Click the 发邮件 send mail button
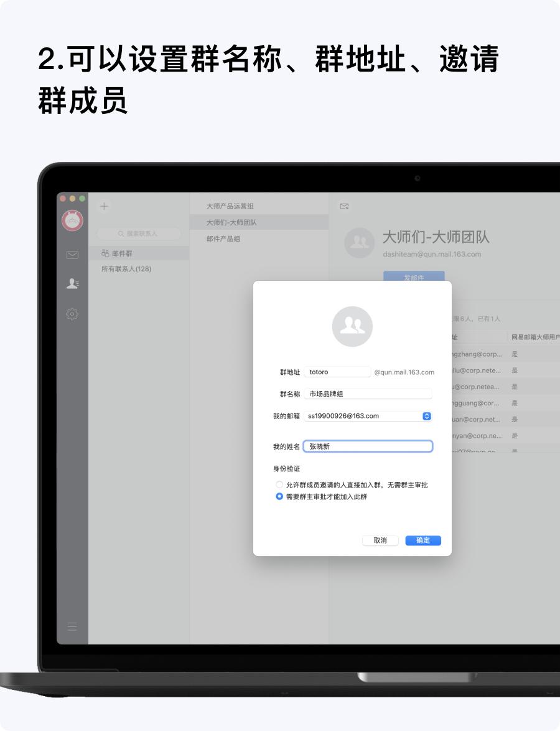Screen dimensions: 560x731 414,276
